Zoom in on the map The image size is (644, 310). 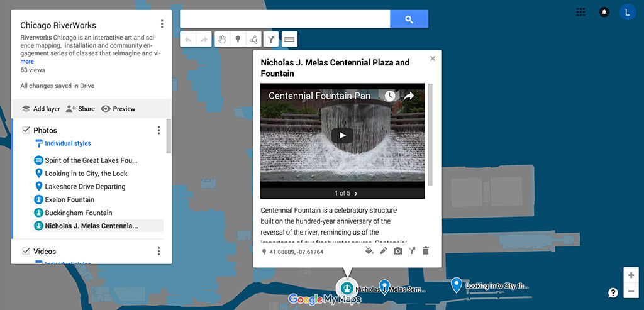631,275
